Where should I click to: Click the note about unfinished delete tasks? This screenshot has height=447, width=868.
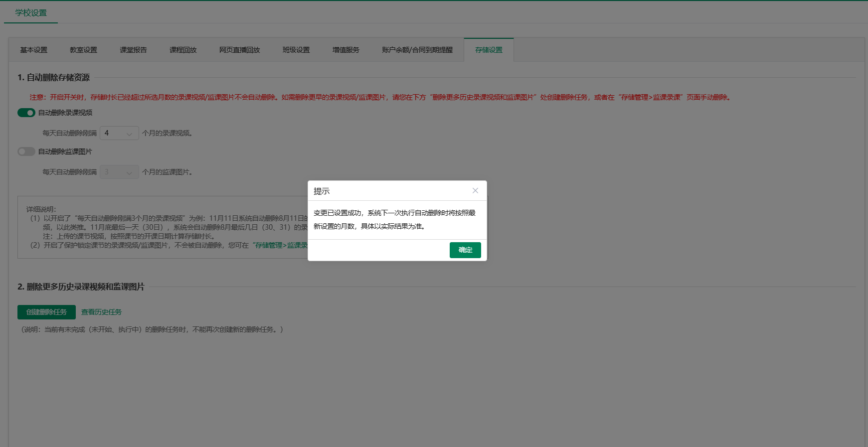(152, 329)
